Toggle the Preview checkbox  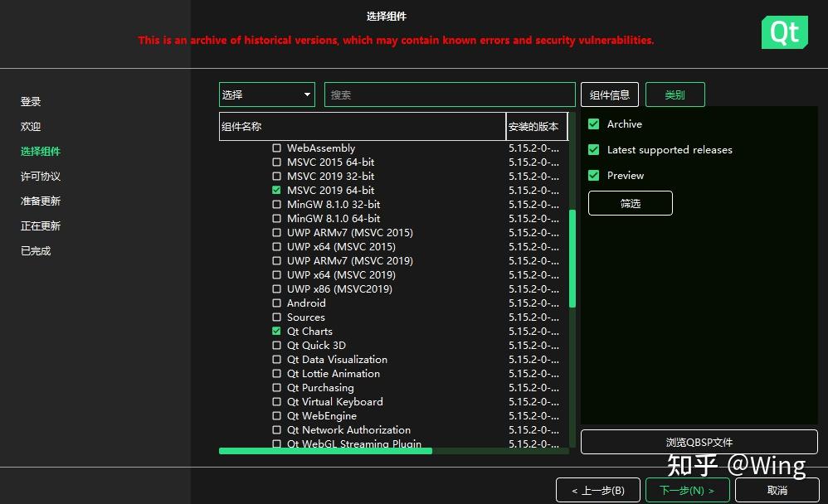coord(594,175)
